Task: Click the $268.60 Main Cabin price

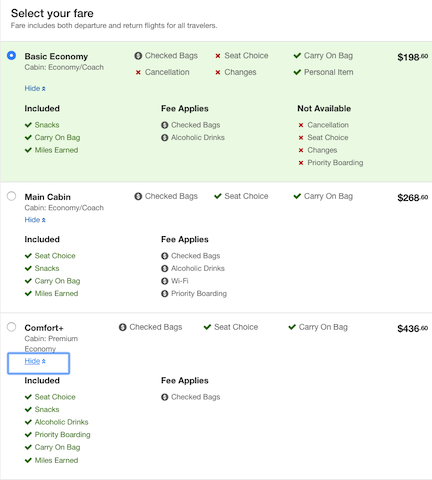Action: pos(413,198)
